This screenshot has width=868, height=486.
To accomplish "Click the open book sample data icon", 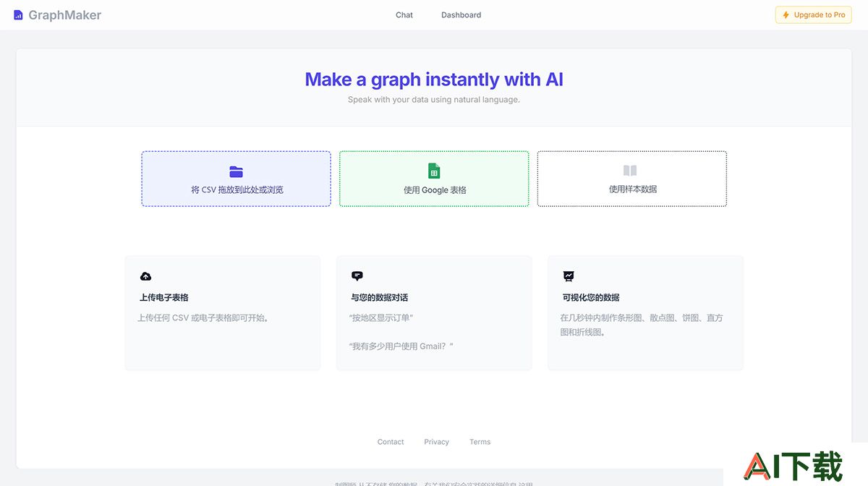I will [x=630, y=171].
